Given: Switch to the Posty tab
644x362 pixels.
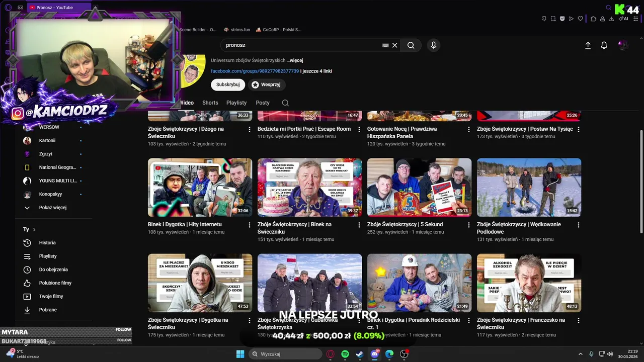Looking at the screenshot, I should pos(263,103).
